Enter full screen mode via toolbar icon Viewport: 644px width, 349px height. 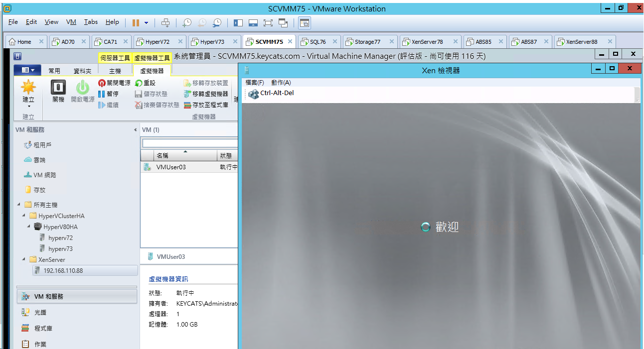(x=268, y=22)
